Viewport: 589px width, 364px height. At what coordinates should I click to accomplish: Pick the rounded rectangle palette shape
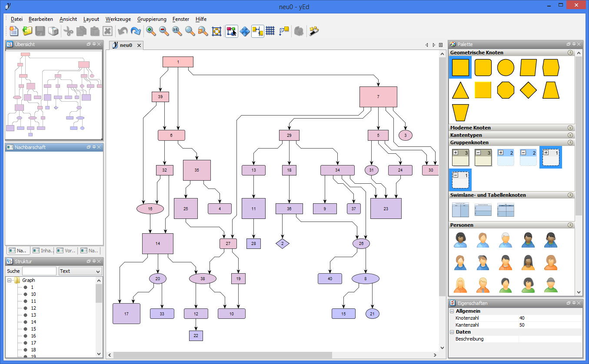click(483, 68)
